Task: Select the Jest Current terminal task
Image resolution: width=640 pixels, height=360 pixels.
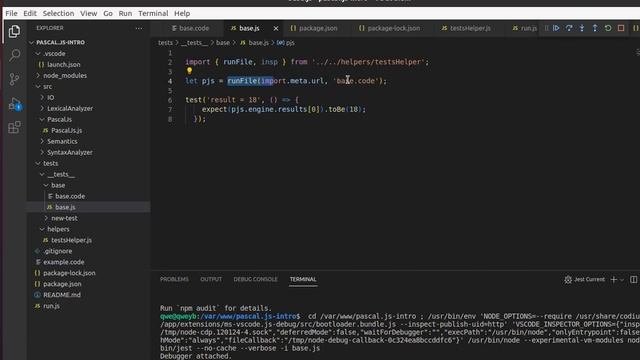Action: pos(584,280)
